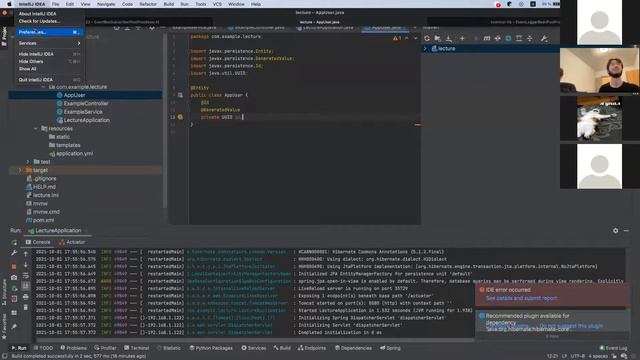Toggle scroll to end of console
The width and height of the screenshot is (640, 360).
point(26,286)
